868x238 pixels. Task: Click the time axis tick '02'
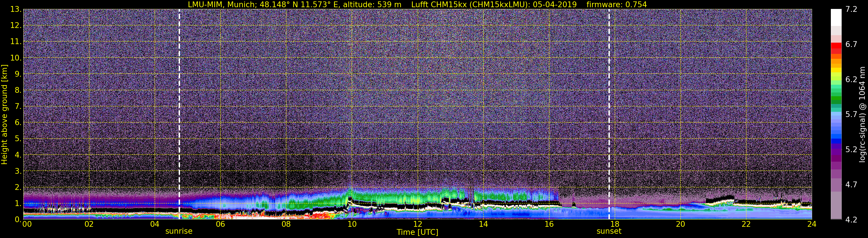89,224
